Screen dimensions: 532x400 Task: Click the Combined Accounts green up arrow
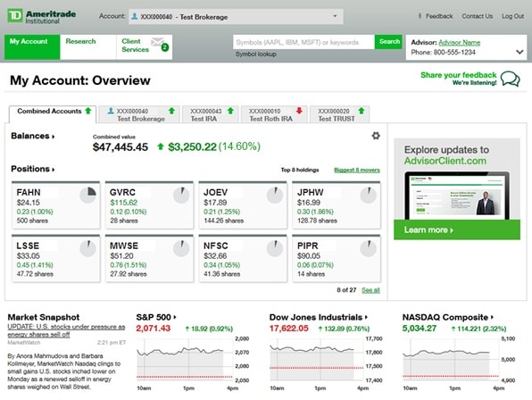point(88,111)
